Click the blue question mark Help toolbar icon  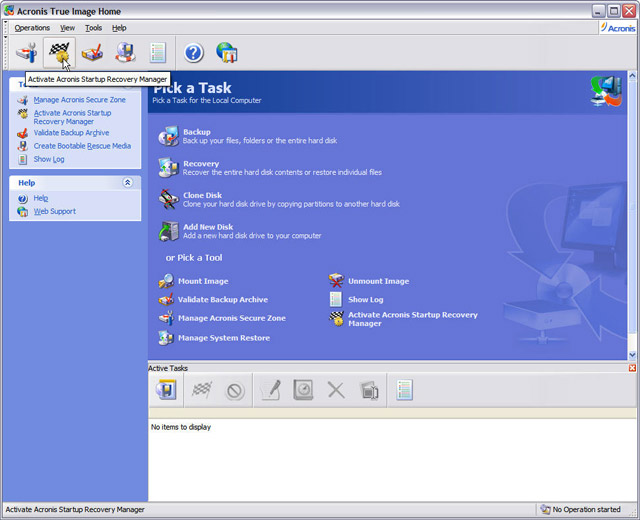193,53
